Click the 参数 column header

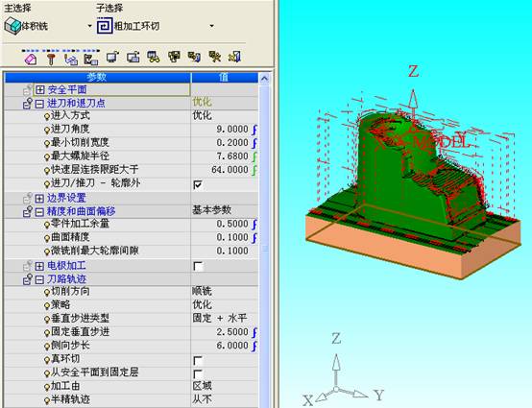[97, 78]
